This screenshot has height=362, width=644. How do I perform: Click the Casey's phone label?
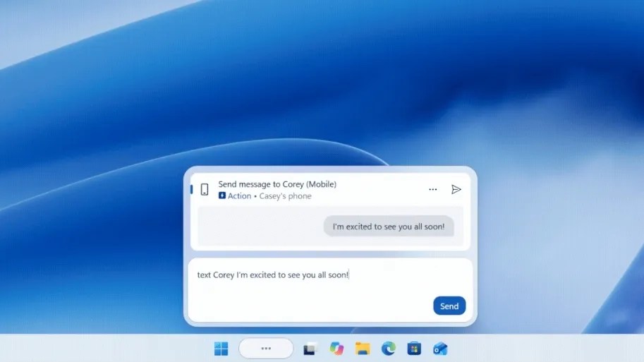click(285, 196)
